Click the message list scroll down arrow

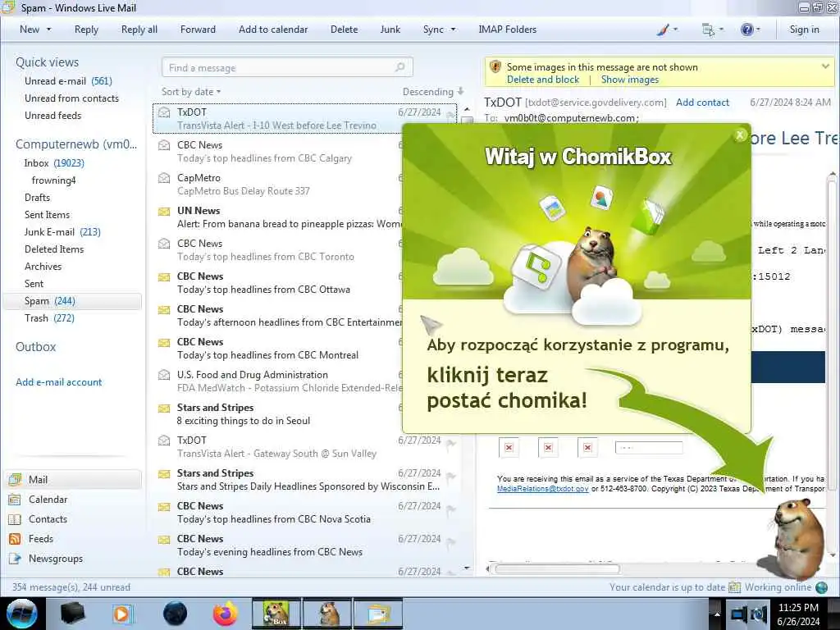[x=467, y=568]
